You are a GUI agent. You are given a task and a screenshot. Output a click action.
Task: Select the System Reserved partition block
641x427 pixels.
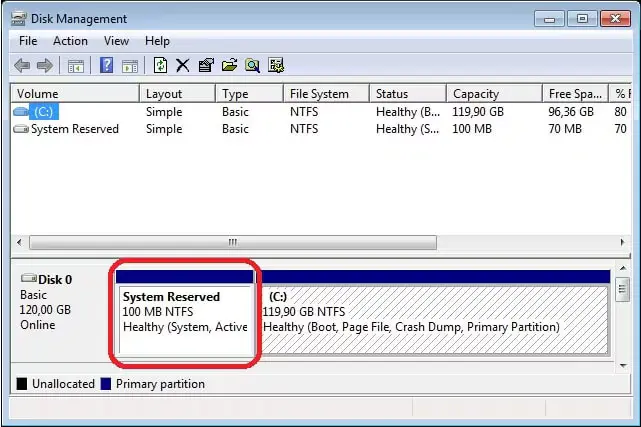pos(185,312)
